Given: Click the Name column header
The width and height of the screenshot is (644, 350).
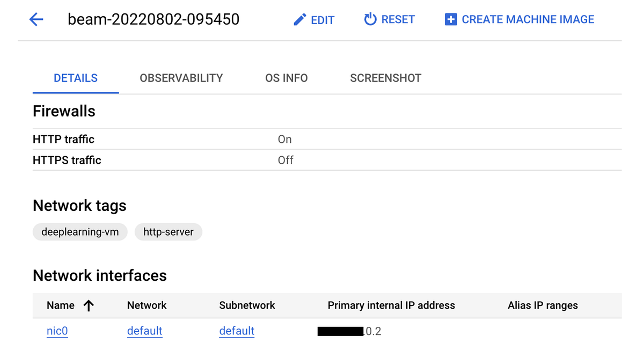Looking at the screenshot, I should coord(61,305).
